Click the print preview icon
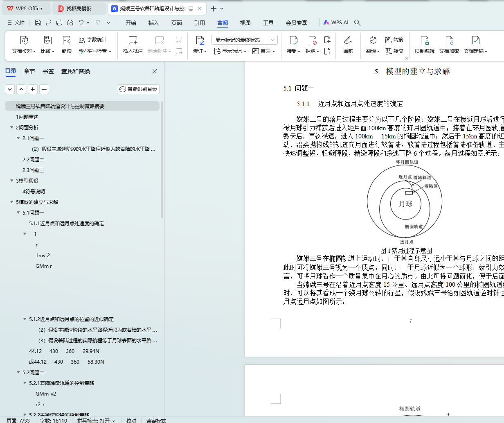Image resolution: width=504 pixels, height=423 pixels. click(70, 23)
